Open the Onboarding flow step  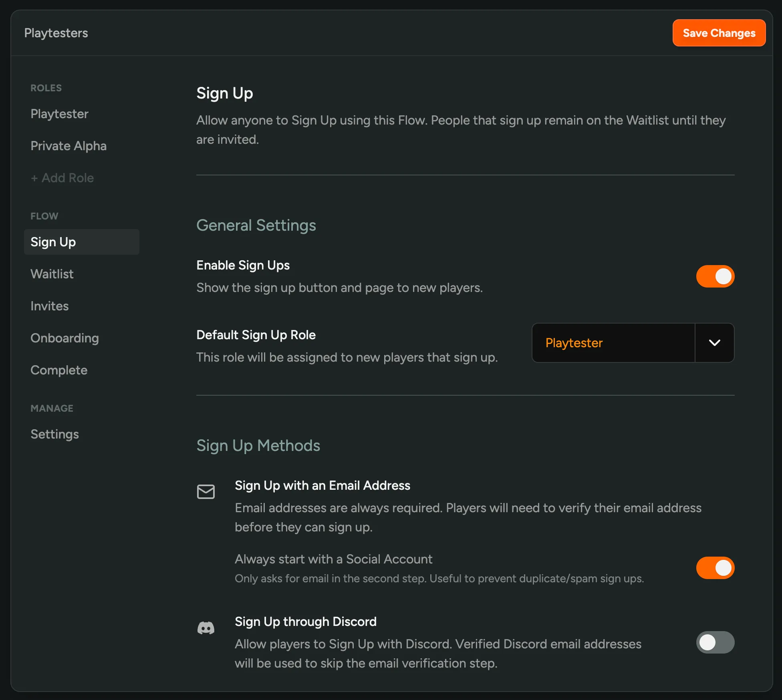coord(64,338)
